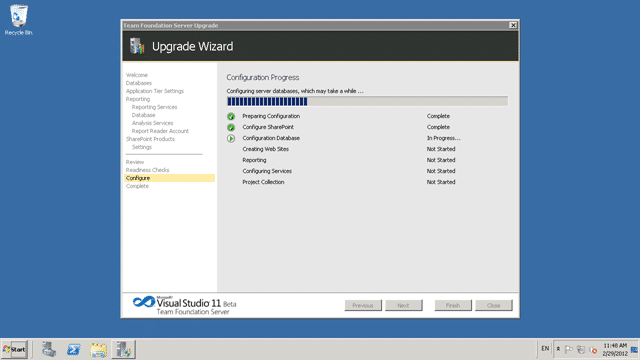
Task: Click the 'In Progress...' status text
Action: (443, 138)
